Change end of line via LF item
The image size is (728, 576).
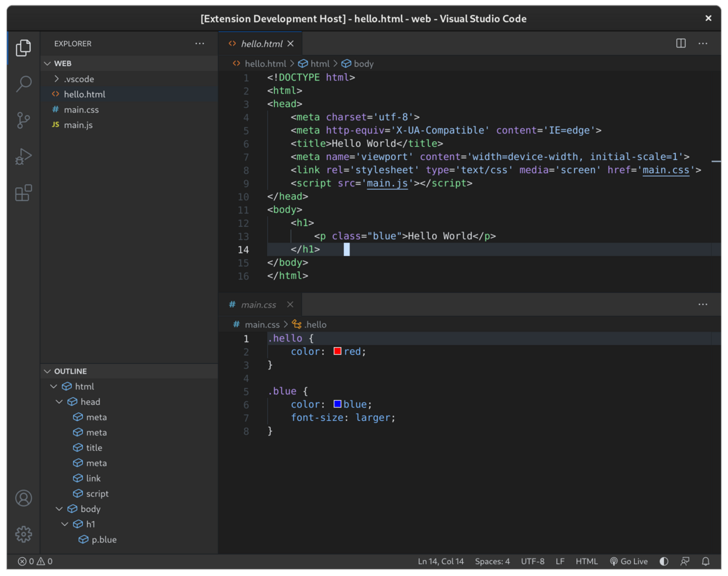pyautogui.click(x=560, y=561)
